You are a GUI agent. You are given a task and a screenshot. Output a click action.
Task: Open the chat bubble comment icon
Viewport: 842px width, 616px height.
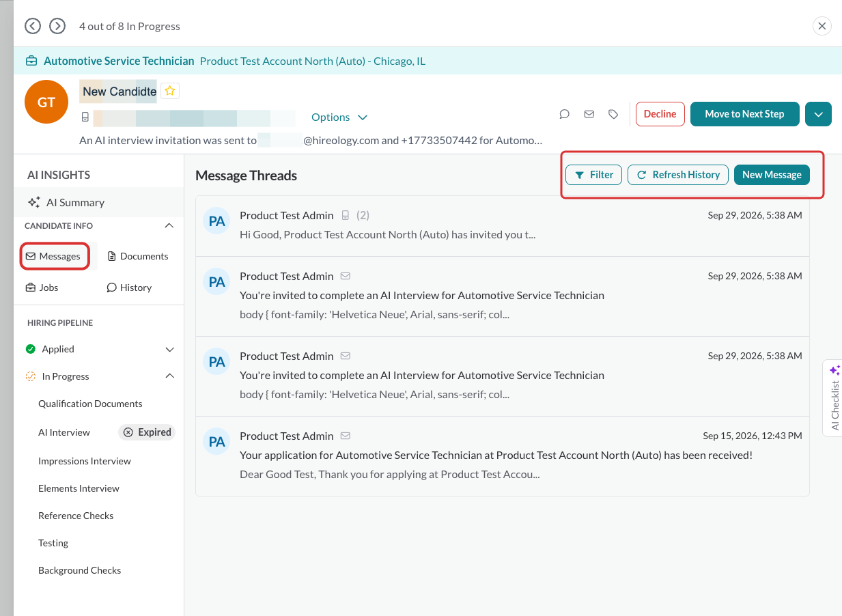point(564,114)
